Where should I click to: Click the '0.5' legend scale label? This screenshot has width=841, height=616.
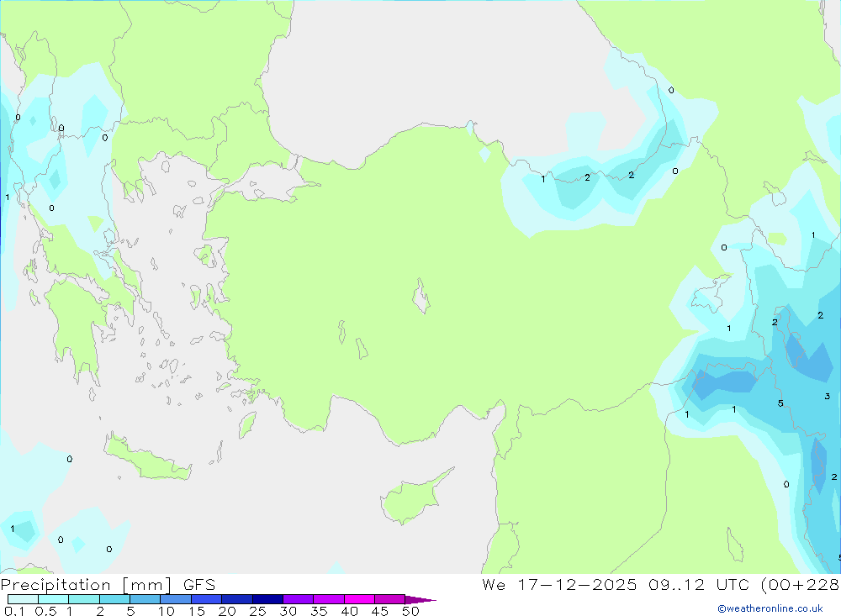46,611
